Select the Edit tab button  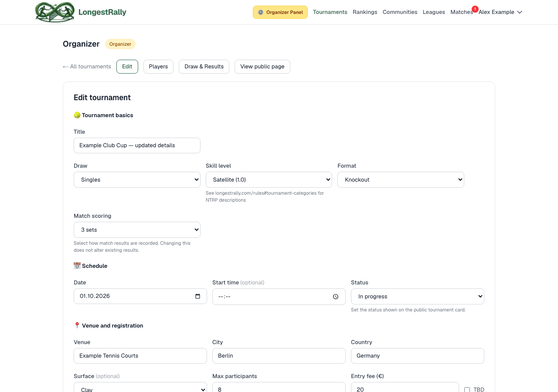[127, 67]
